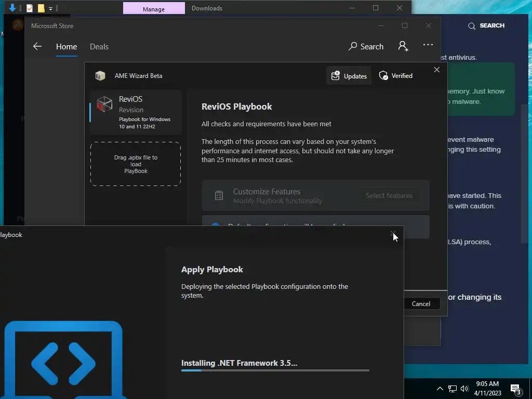532x399 pixels.
Task: Click the yellow New Folder icon in the Explorer toolbar
Action: click(x=41, y=8)
